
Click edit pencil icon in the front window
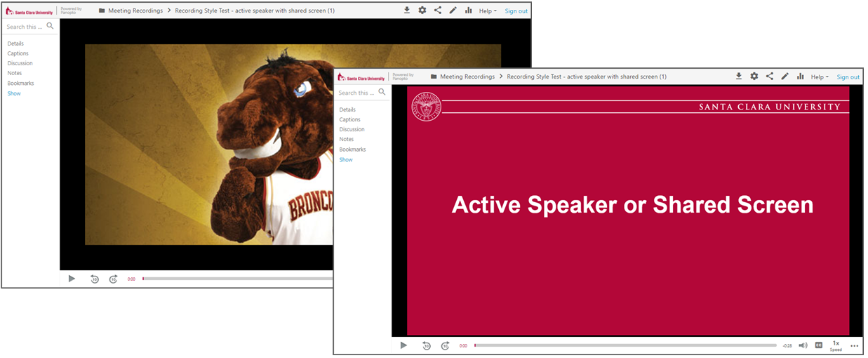pyautogui.click(x=785, y=77)
